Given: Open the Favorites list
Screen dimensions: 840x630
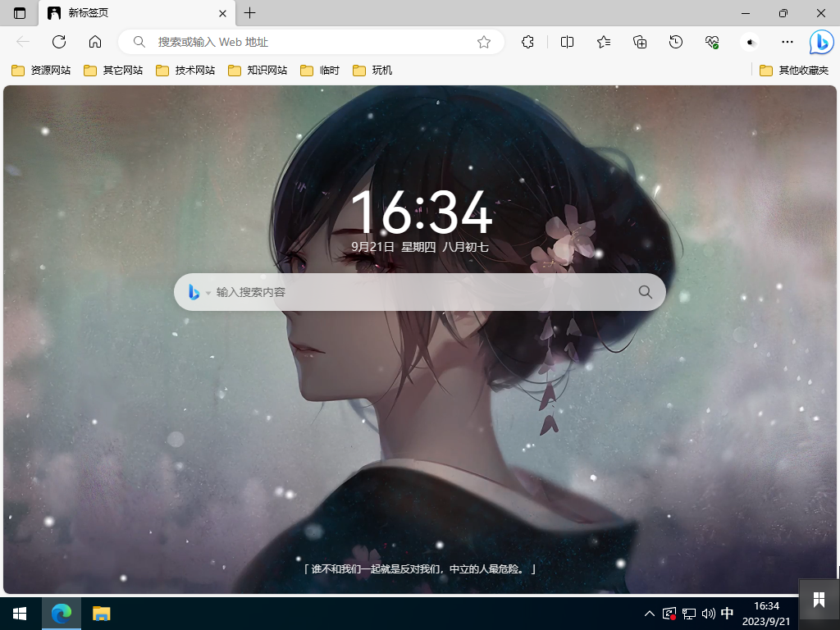Looking at the screenshot, I should (604, 42).
